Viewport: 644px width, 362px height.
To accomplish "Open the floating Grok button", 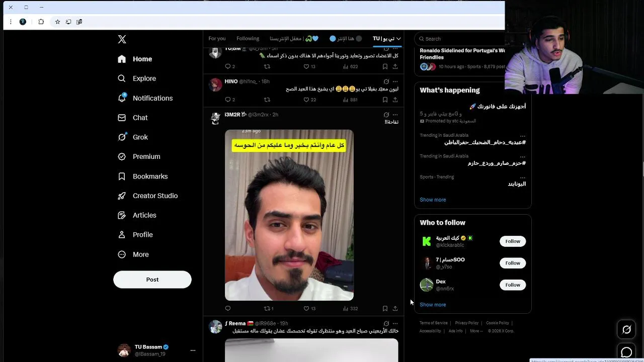I will coord(626,329).
